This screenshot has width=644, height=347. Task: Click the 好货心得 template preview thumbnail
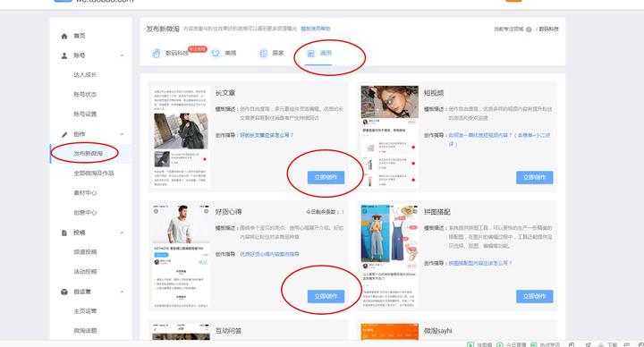[181, 256]
